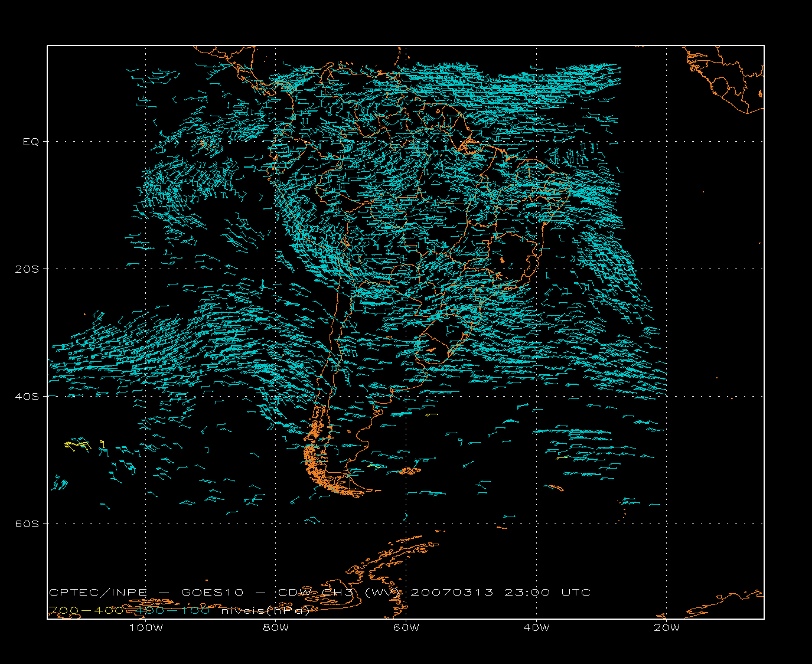Click the 20070313 date stamp

coord(452,592)
